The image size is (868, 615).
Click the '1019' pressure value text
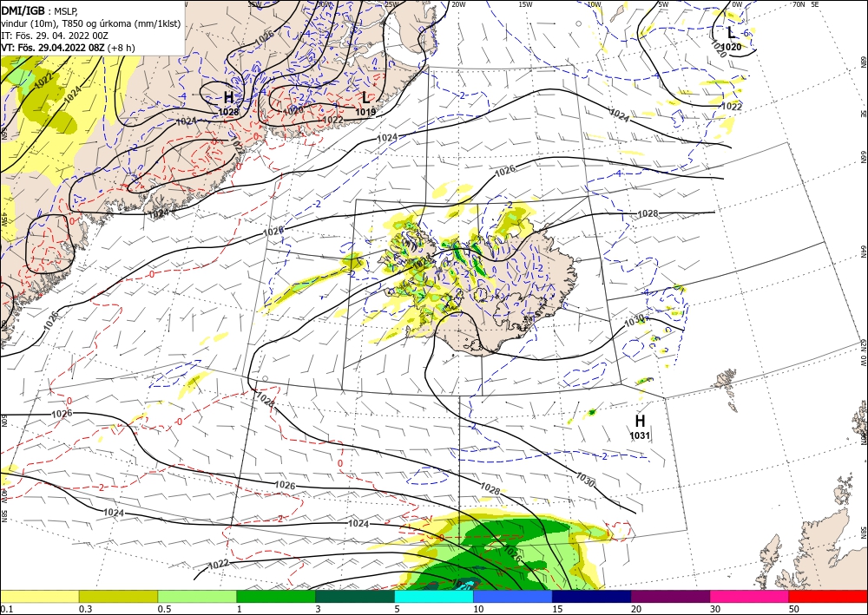365,112
